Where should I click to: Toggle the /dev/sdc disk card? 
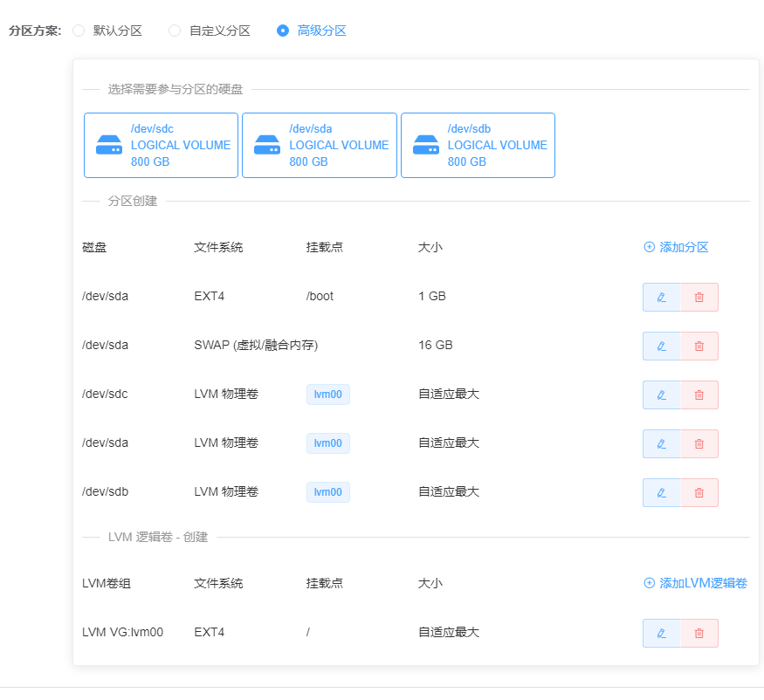coord(162,145)
